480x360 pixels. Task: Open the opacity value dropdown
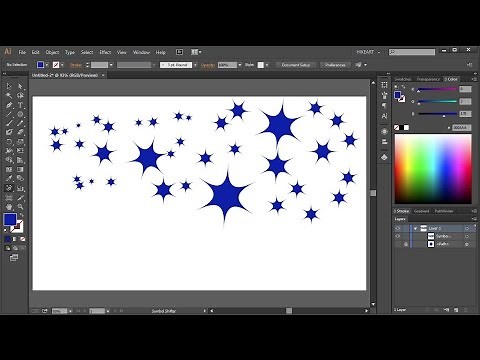[x=240, y=65]
